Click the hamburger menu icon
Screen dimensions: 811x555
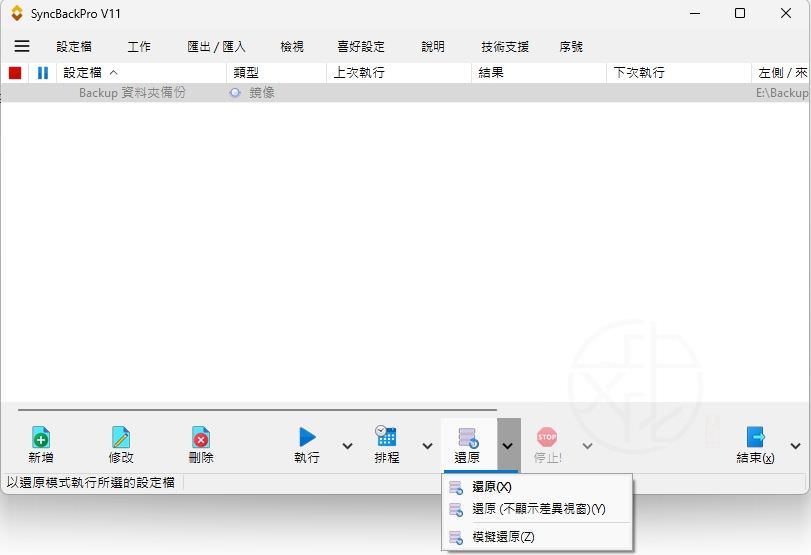click(x=22, y=46)
